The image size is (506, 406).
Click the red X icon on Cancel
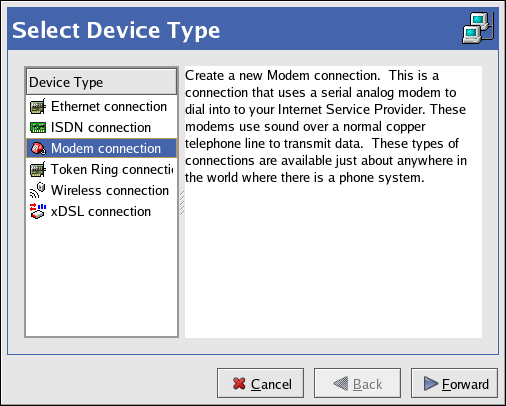click(239, 384)
